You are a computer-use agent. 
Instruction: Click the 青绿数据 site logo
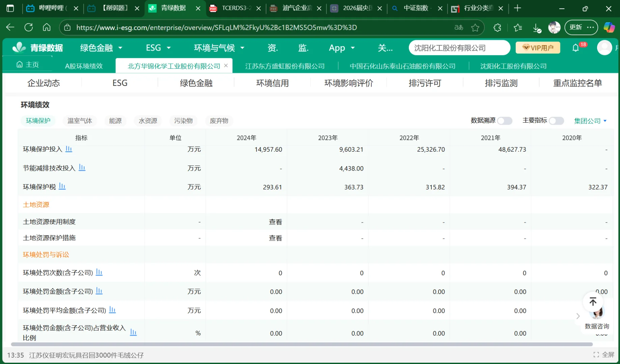(37, 48)
